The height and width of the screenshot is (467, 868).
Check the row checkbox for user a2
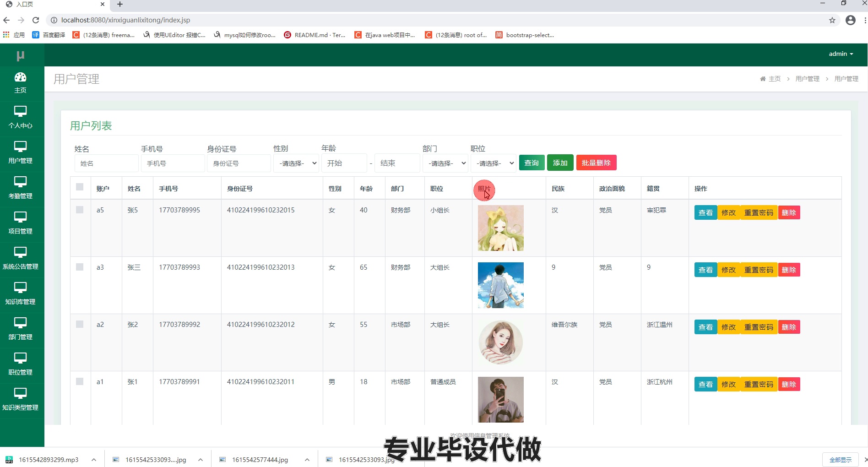[80, 324]
